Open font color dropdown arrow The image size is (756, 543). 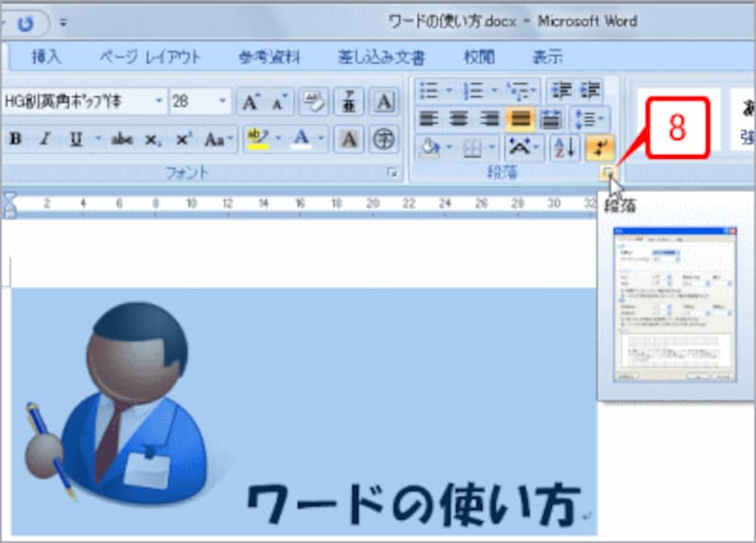(320, 139)
